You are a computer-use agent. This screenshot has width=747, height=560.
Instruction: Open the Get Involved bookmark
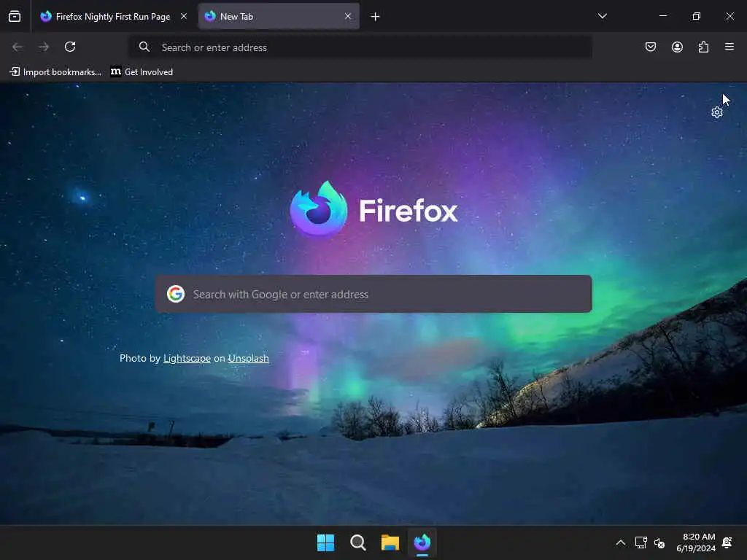coord(142,72)
